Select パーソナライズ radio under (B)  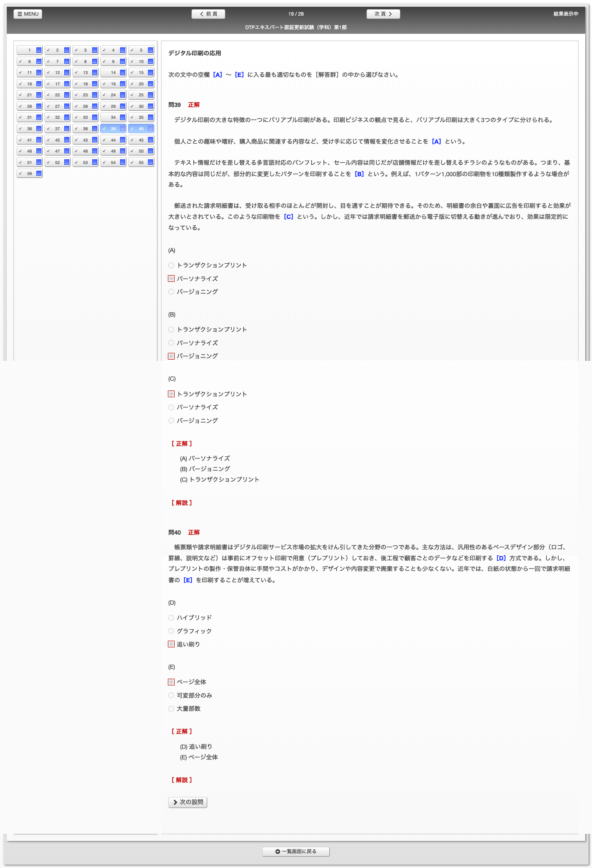click(171, 343)
